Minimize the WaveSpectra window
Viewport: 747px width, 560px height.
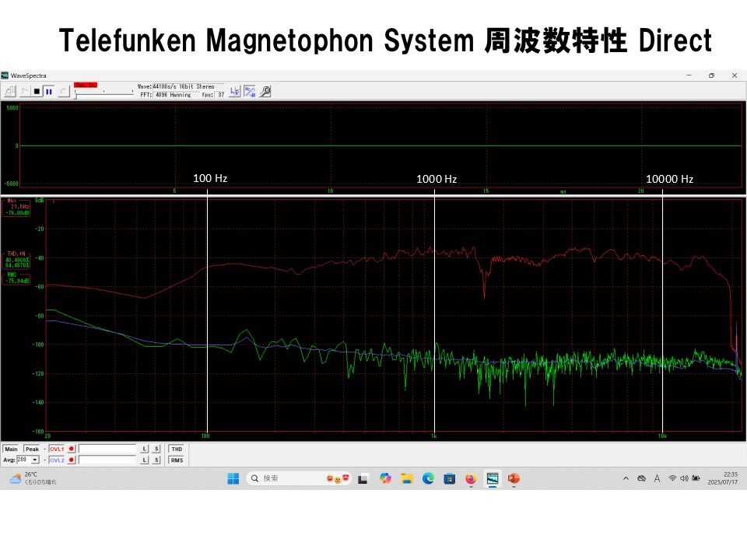689,75
